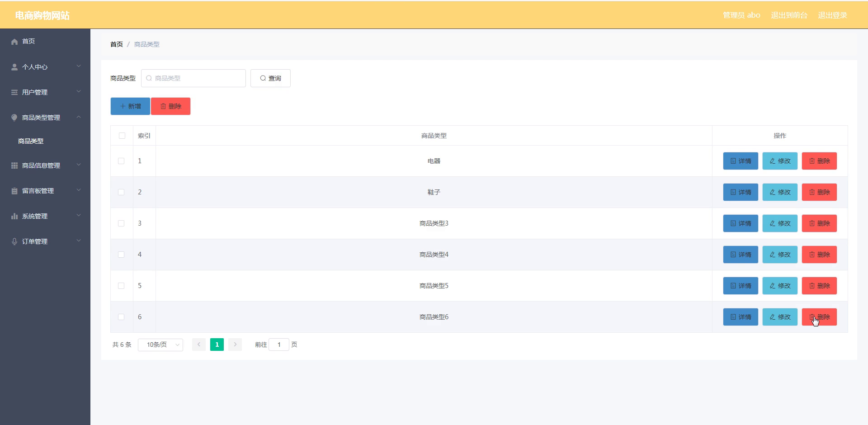The image size is (868, 425).
Task: Click 退出登录 in the top bar
Action: 832,15
